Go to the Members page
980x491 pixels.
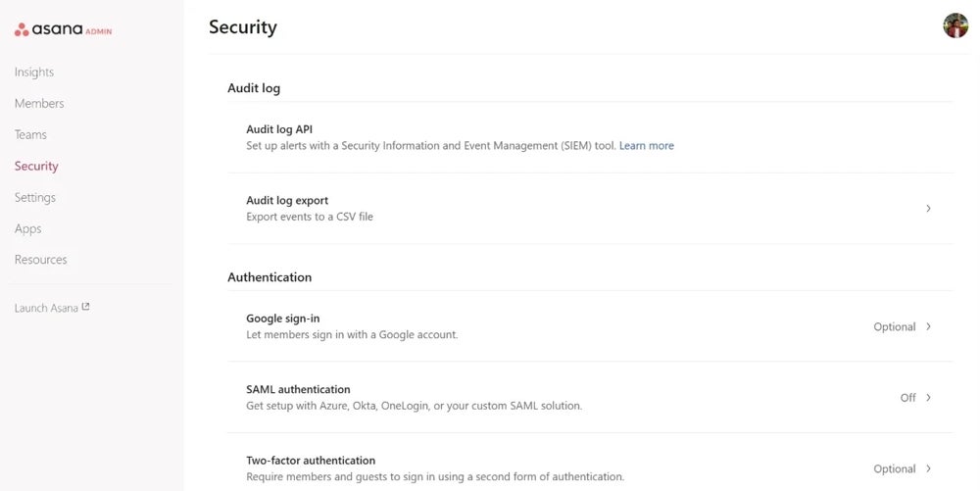coord(39,103)
